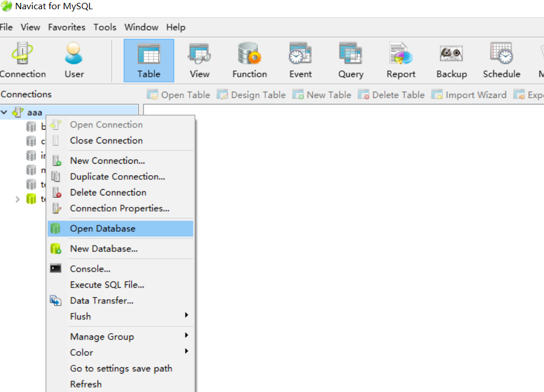This screenshot has width=544, height=392.
Task: Launch Console... from context menu
Action: (120, 269)
